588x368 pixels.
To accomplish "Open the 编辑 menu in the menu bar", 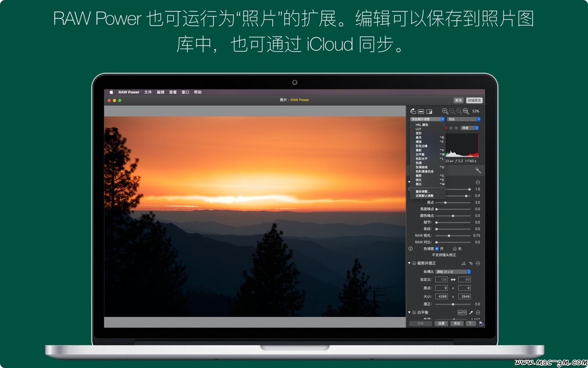I will pyautogui.click(x=160, y=92).
